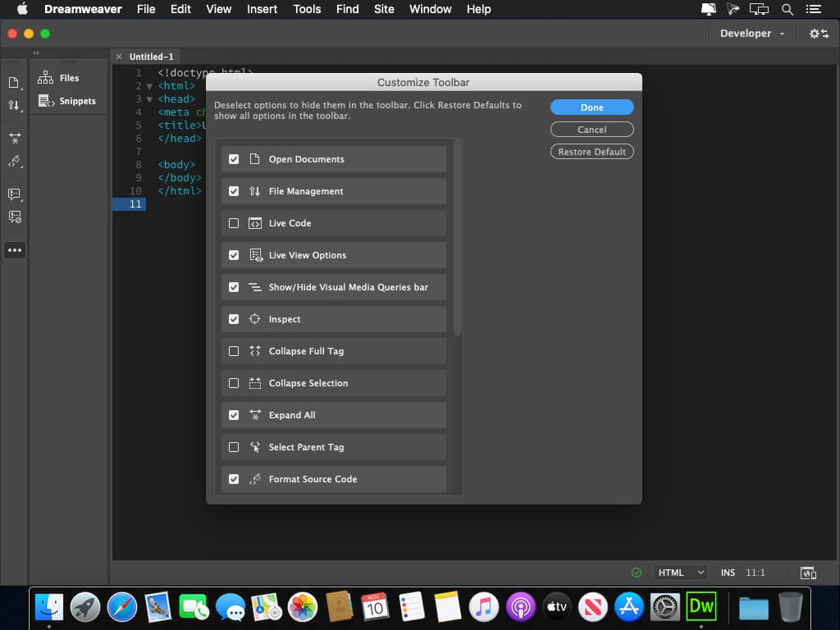
Task: Click the Expand All icon in left toolbar
Action: 14,139
